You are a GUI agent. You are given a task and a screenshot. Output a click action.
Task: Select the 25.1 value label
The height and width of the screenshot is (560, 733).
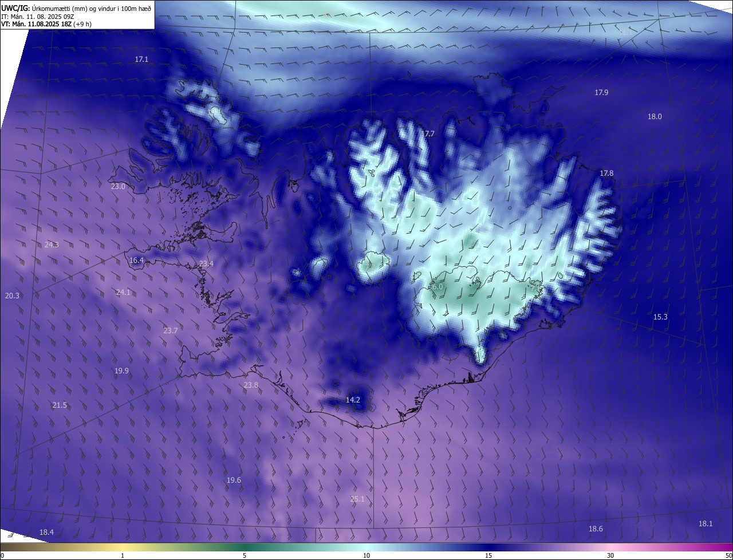point(357,499)
